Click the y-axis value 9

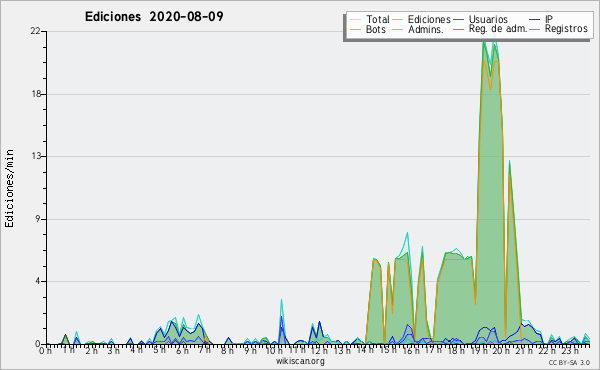click(x=38, y=219)
